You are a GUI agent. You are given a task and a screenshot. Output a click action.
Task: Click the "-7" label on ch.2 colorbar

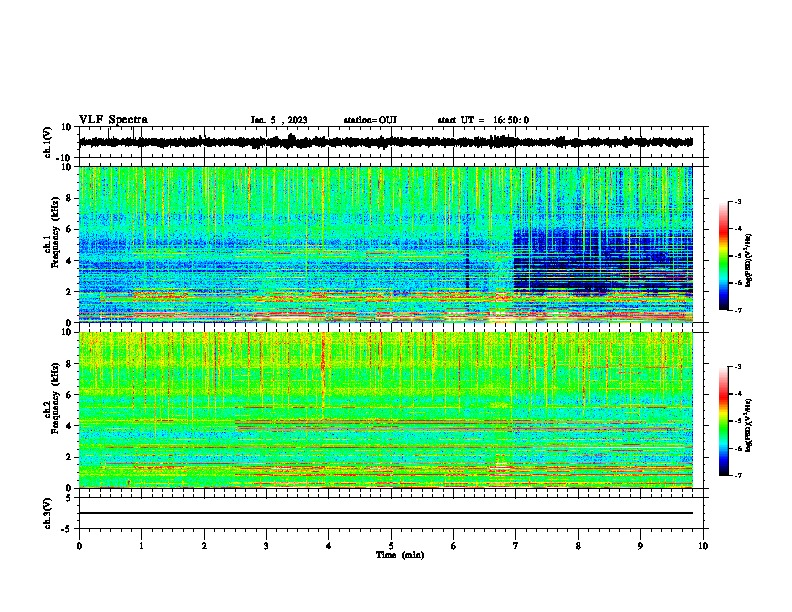(x=737, y=475)
